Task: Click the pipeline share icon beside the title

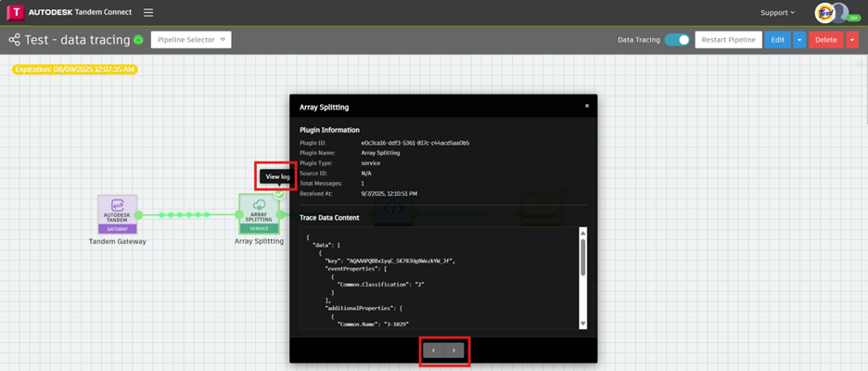Action: click(x=15, y=40)
